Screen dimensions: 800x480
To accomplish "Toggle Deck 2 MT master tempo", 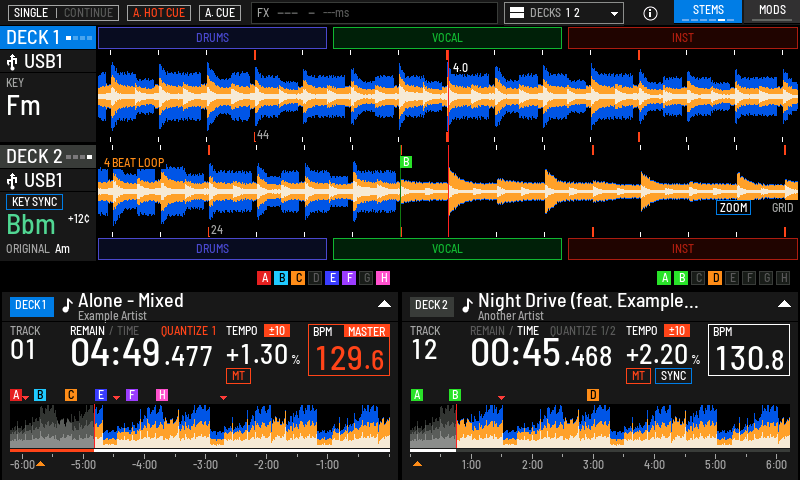I will click(638, 376).
